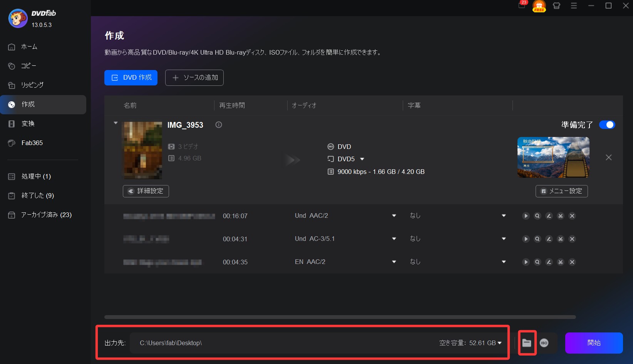
Task: Open 詳細設定 for IMG_3953
Action: [x=146, y=191]
